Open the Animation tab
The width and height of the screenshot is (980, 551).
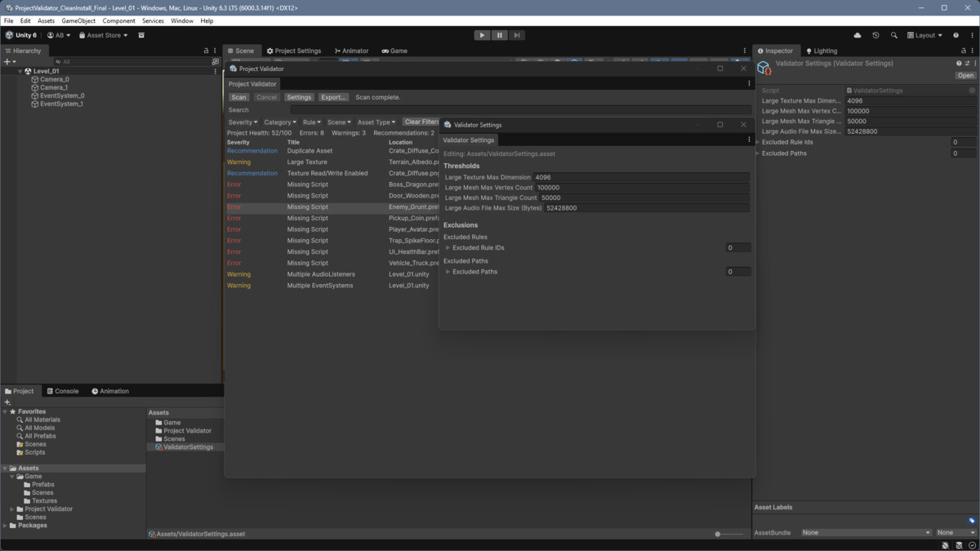(x=110, y=391)
